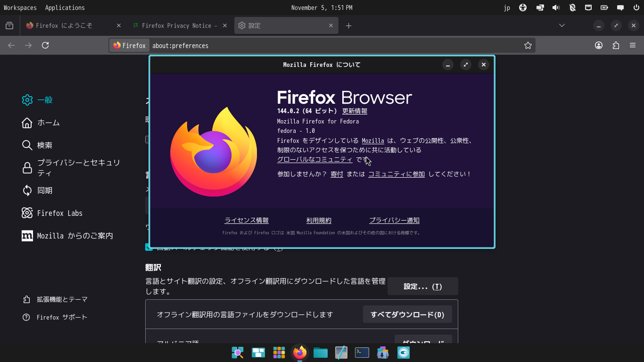Click the 寄付 donation link
644x362 pixels.
337,174
